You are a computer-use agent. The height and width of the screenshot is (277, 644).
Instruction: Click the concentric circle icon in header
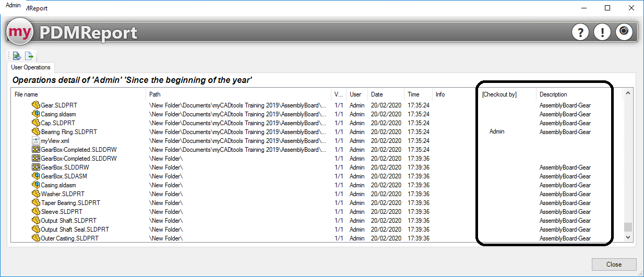[x=624, y=32]
